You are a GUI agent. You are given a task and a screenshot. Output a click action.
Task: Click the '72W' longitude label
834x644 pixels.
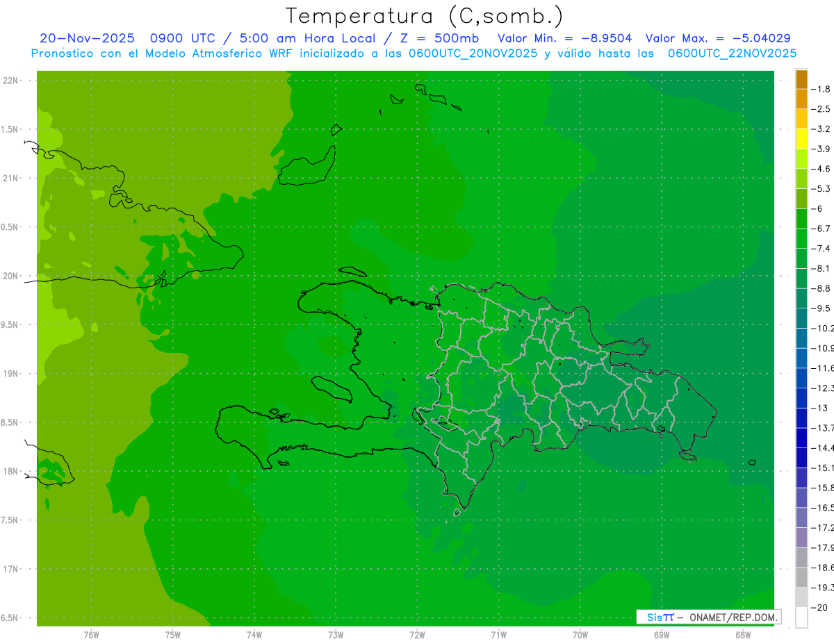[x=418, y=635]
